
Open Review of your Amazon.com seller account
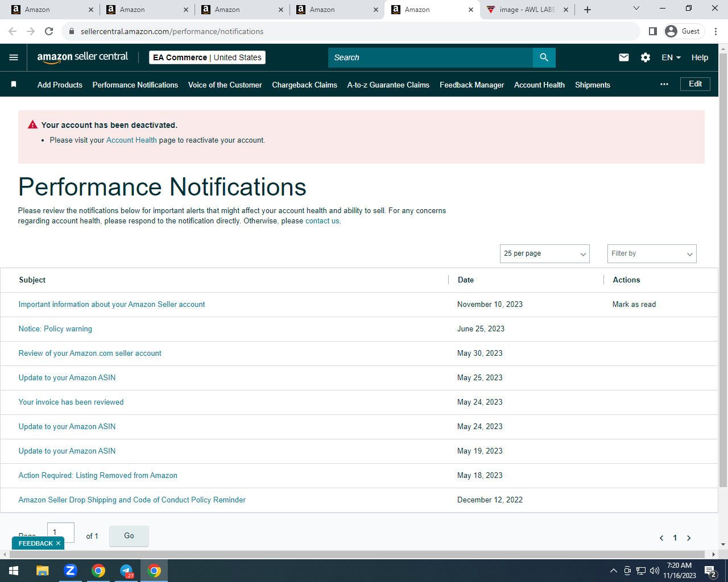pyautogui.click(x=90, y=354)
